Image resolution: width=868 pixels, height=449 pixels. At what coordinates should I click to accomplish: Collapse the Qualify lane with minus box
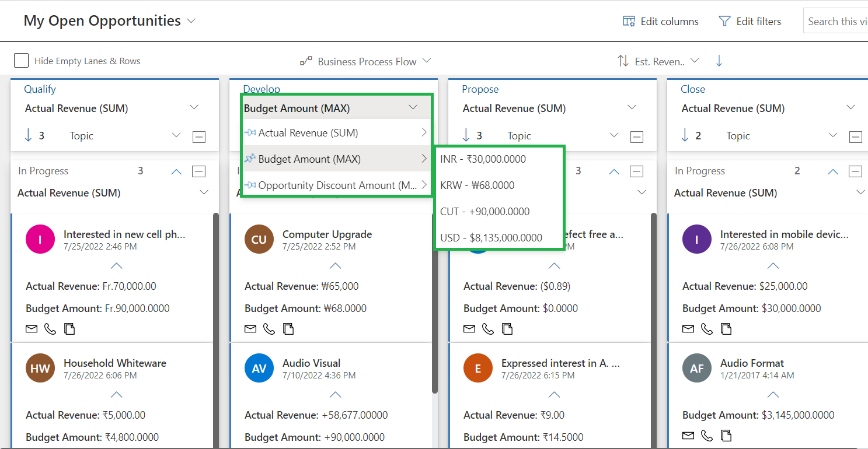[199, 136]
